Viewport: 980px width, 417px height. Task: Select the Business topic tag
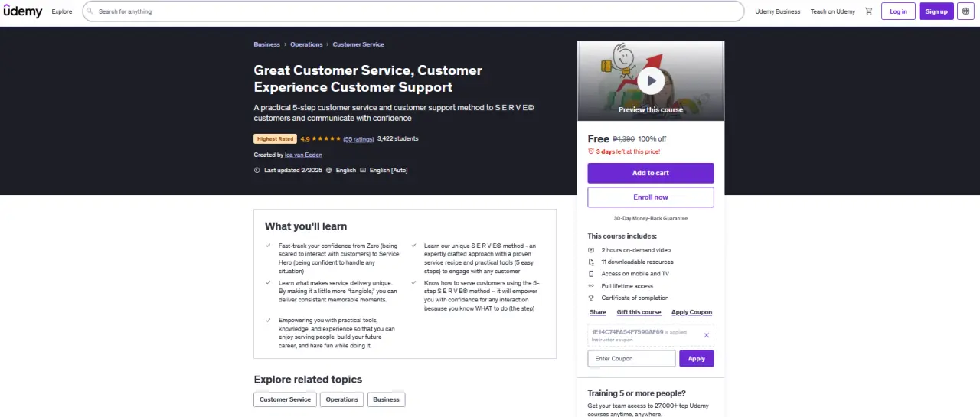[x=387, y=399]
